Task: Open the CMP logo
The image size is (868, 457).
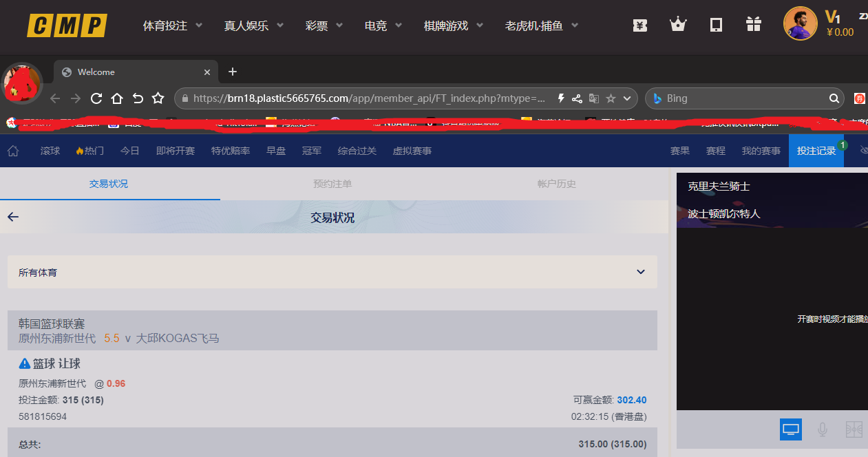Action: (66, 25)
